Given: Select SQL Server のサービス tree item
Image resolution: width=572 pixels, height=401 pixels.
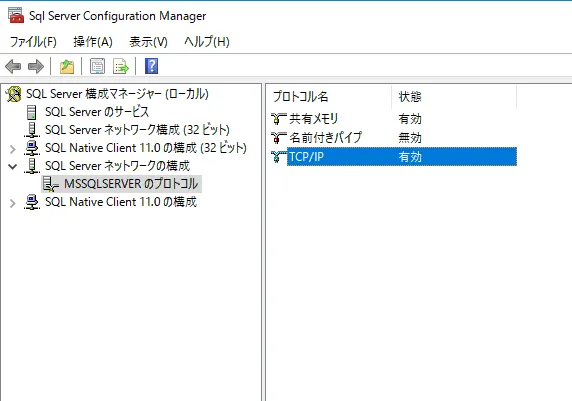Looking at the screenshot, I should click(x=97, y=112).
